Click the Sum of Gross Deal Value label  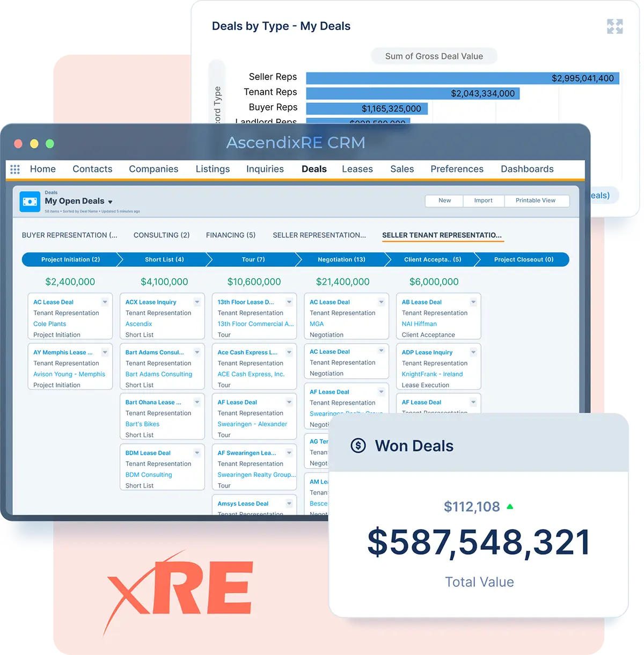coord(434,56)
